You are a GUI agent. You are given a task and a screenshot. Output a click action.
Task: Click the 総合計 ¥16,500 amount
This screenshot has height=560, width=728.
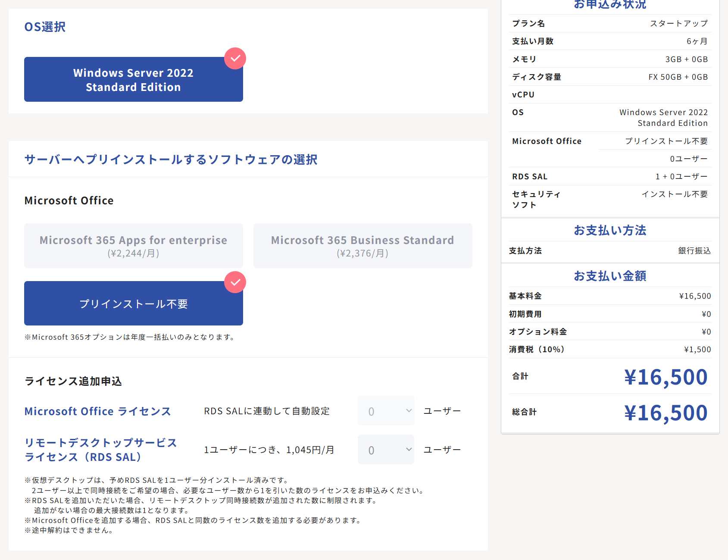(x=666, y=413)
